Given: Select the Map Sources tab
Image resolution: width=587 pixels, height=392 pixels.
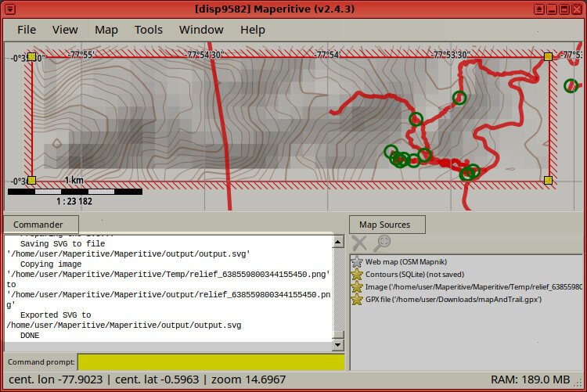Looking at the screenshot, I should (387, 225).
